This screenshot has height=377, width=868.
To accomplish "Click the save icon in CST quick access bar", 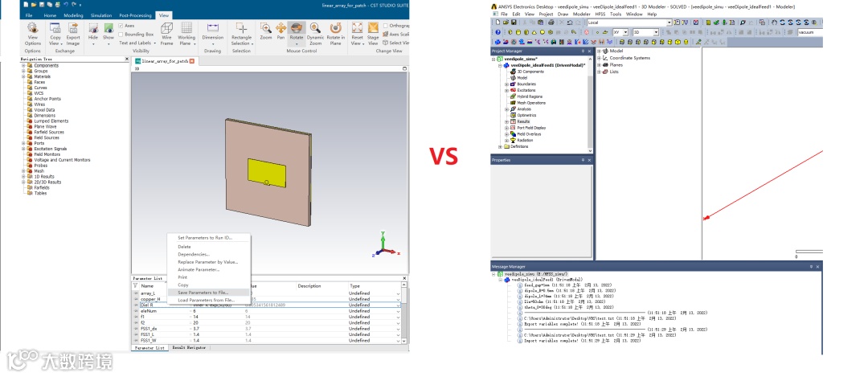I will [x=42, y=5].
